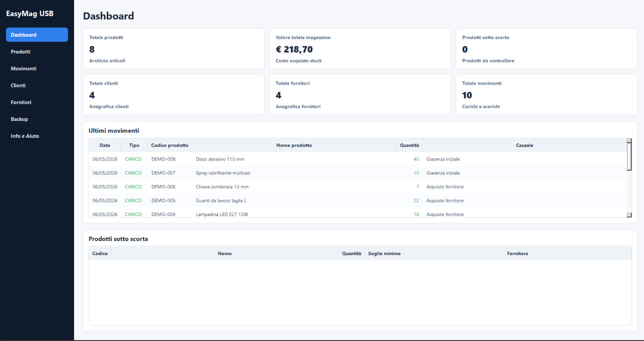Click the Causale column header
The image size is (644, 341).
click(x=524, y=145)
